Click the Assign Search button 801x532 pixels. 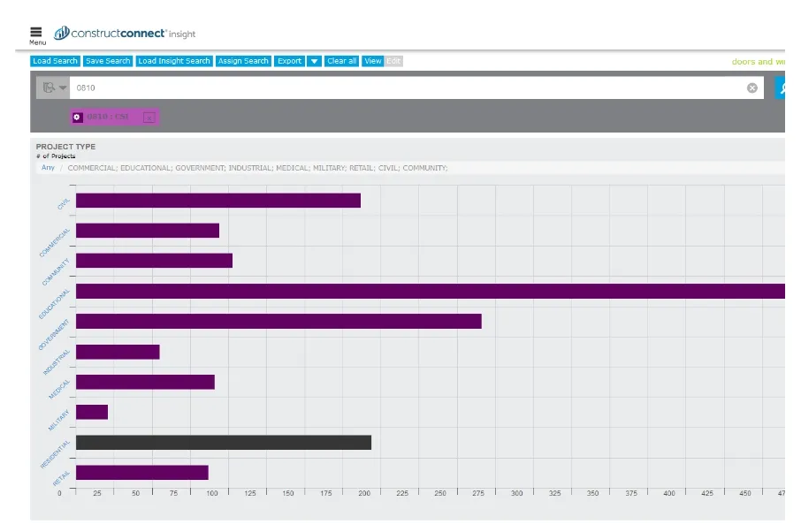click(x=243, y=61)
